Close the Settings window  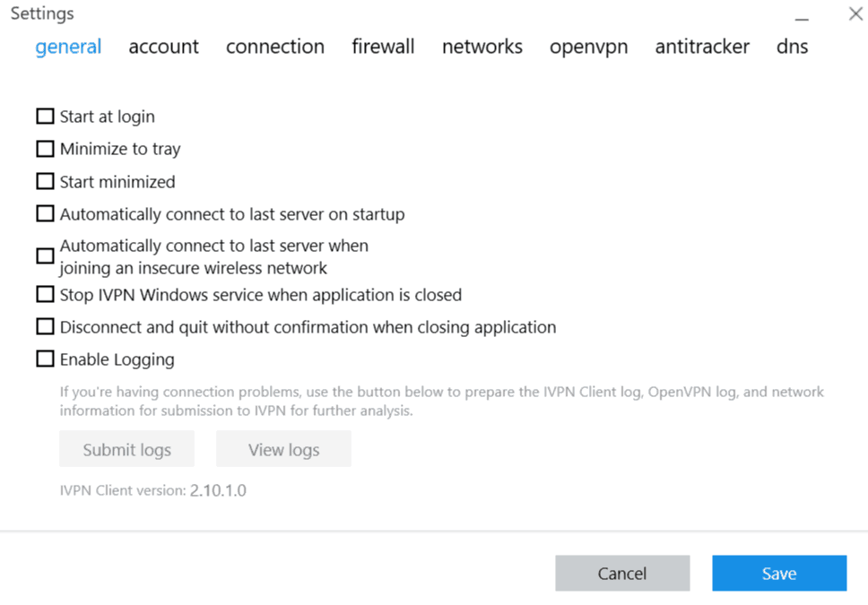(x=855, y=13)
